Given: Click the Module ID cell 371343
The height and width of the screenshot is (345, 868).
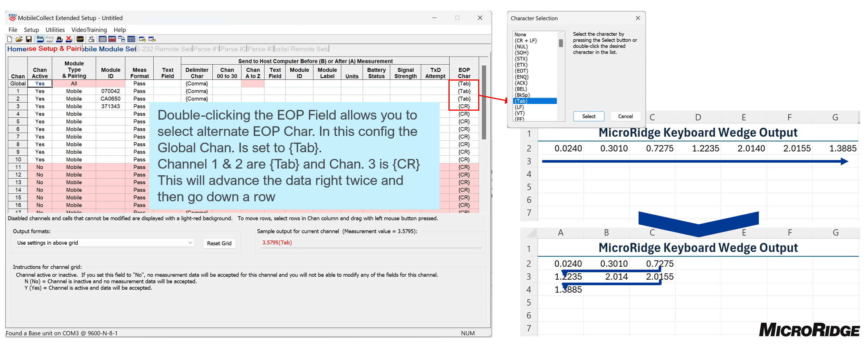Looking at the screenshot, I should 111,106.
